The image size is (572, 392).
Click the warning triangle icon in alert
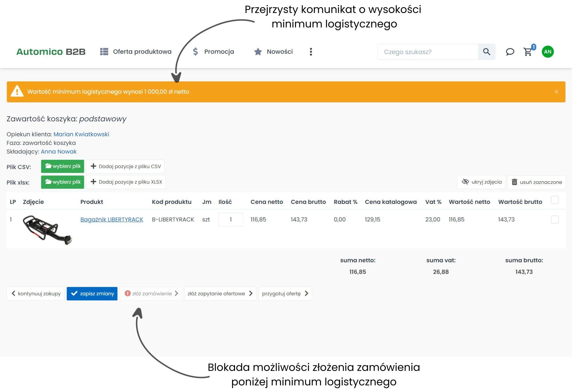coord(17,91)
